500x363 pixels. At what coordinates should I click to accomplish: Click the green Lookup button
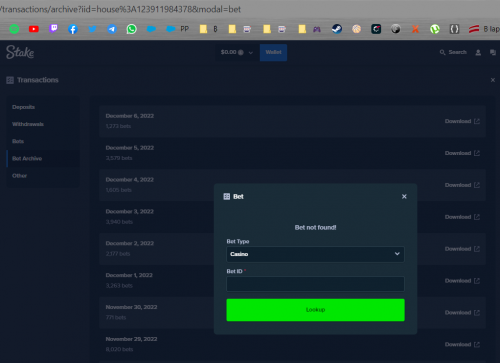click(x=315, y=310)
